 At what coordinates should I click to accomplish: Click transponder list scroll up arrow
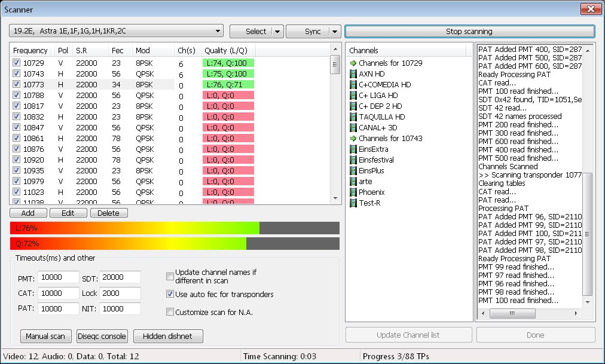pyautogui.click(x=335, y=50)
